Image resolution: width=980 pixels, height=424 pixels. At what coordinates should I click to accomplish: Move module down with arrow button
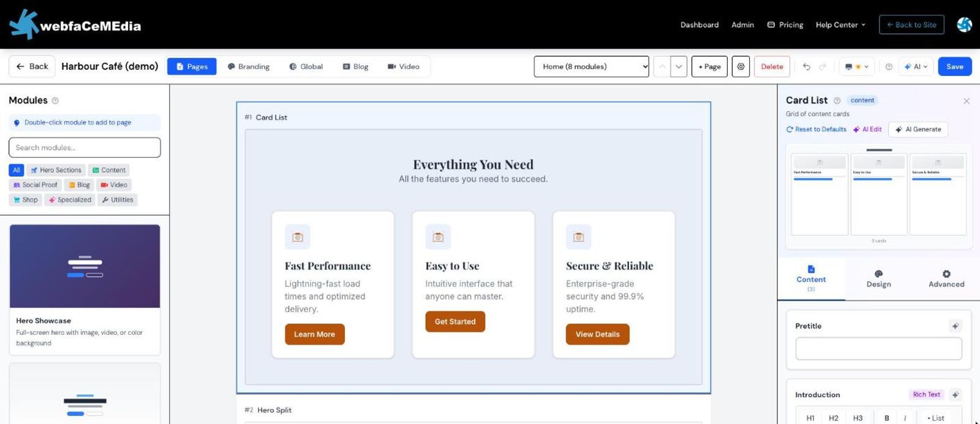tap(679, 67)
